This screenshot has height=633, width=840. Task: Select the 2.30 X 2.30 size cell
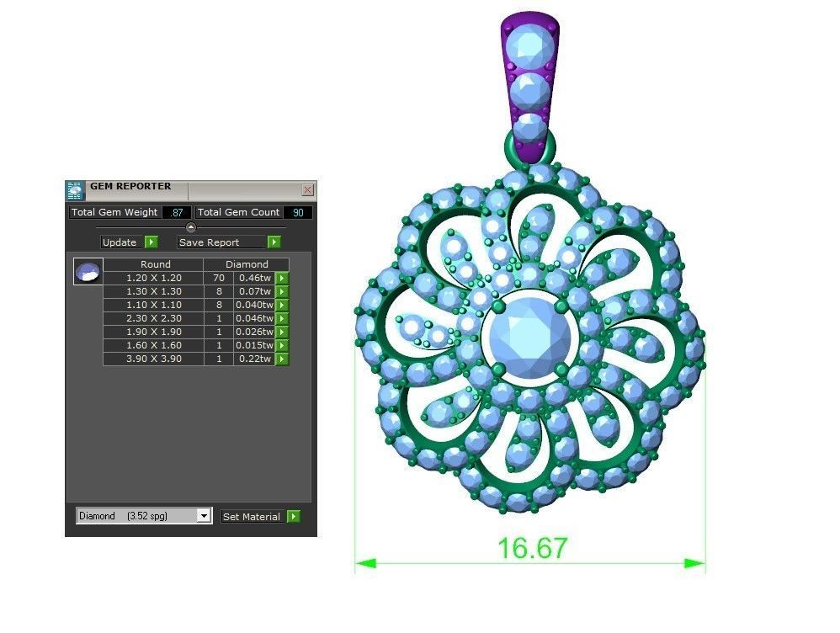pos(154,318)
